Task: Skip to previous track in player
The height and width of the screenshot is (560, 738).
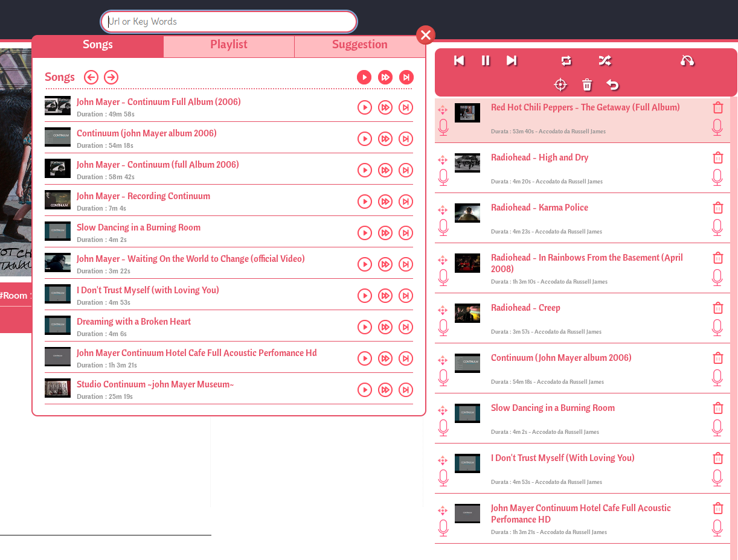Action: (x=459, y=60)
